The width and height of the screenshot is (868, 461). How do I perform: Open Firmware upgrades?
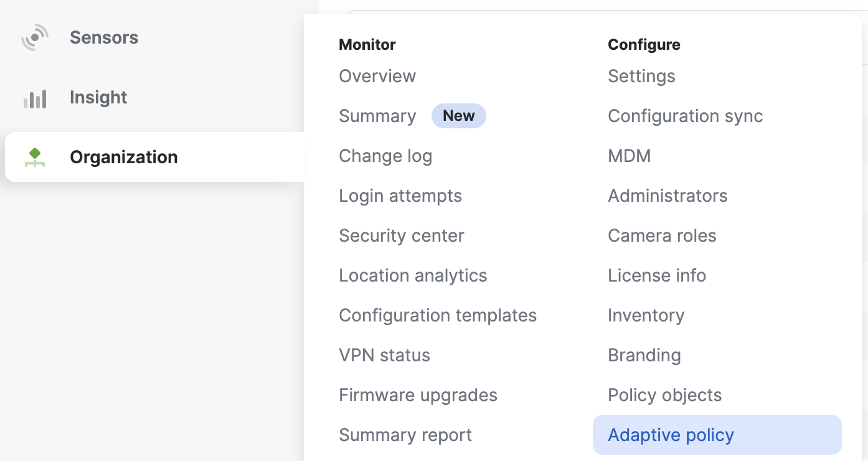click(x=418, y=394)
